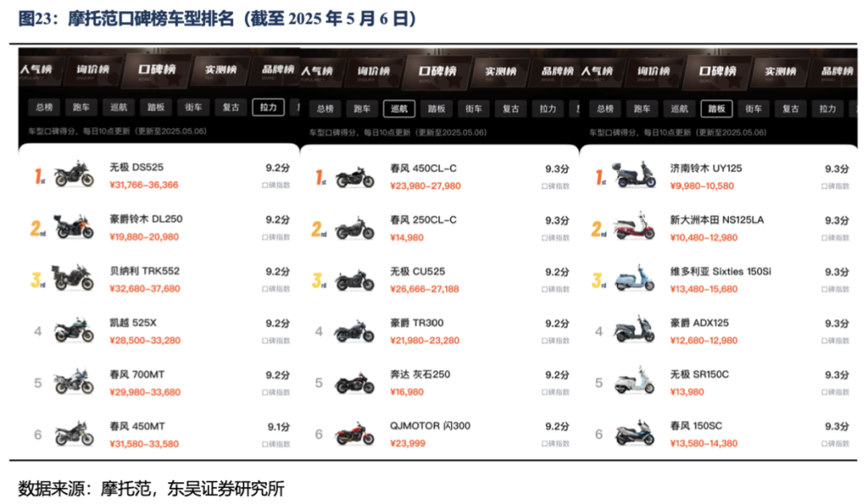Click the ¥14,980 price of 春风 250CL-C

[x=407, y=238]
